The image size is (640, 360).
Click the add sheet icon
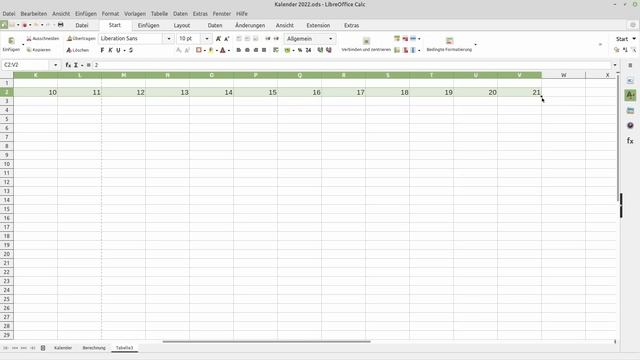coord(43,348)
